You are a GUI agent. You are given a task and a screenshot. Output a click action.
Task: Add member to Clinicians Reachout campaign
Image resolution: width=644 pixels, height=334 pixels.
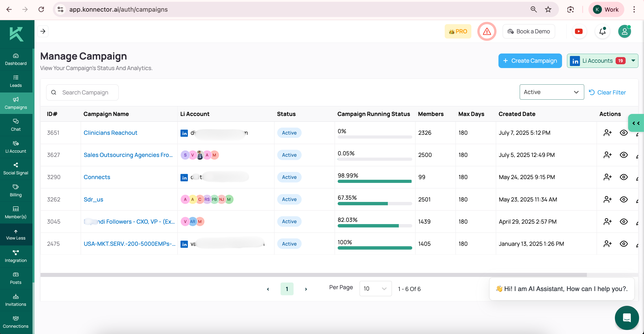[x=607, y=133]
